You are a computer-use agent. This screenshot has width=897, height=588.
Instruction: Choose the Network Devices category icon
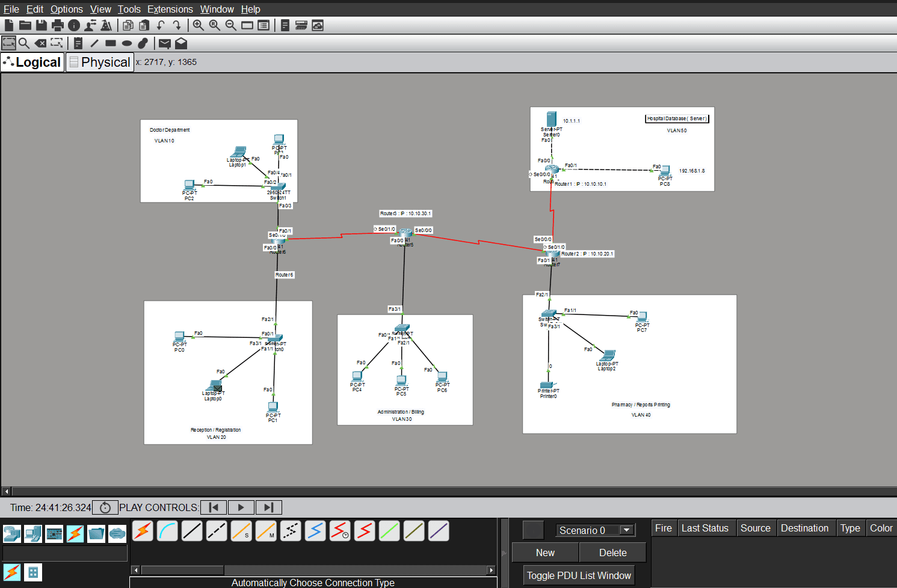pos(12,534)
